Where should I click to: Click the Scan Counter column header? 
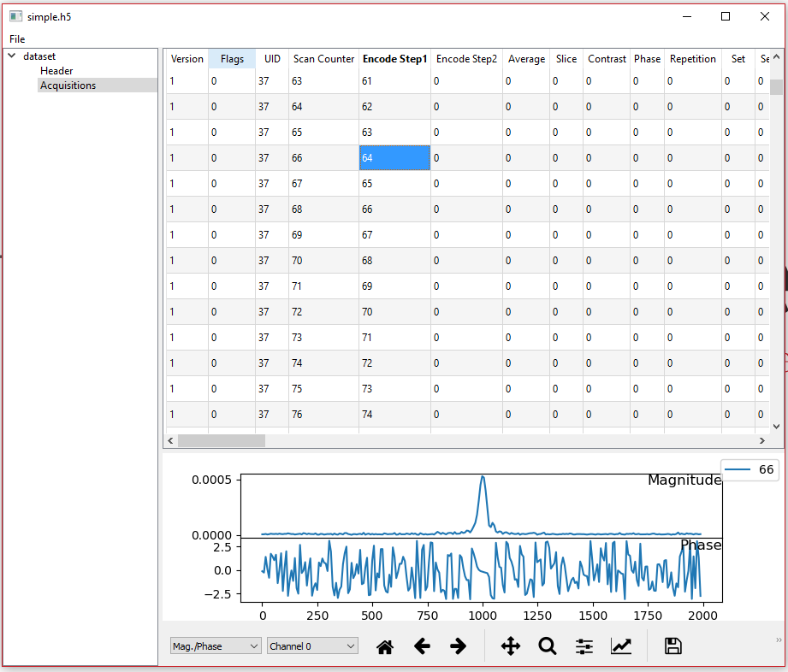[323, 59]
